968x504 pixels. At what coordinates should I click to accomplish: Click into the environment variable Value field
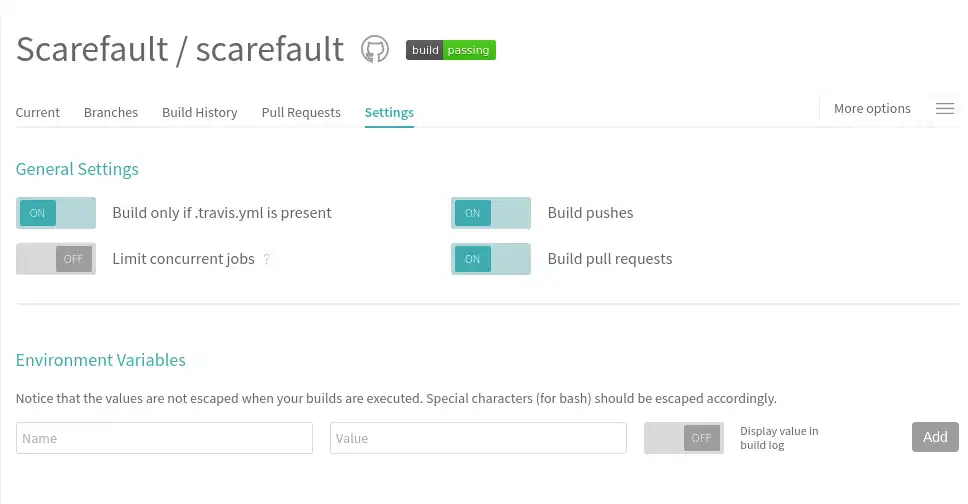click(x=478, y=438)
